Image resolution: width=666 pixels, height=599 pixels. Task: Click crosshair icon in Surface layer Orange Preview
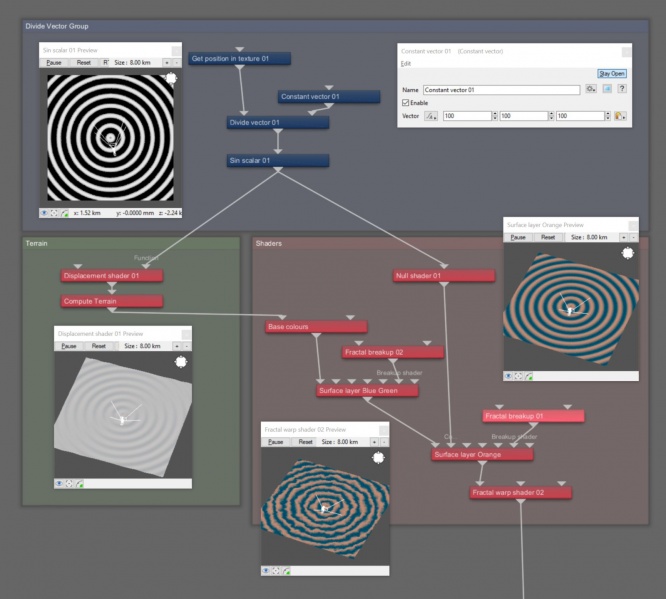pos(519,376)
